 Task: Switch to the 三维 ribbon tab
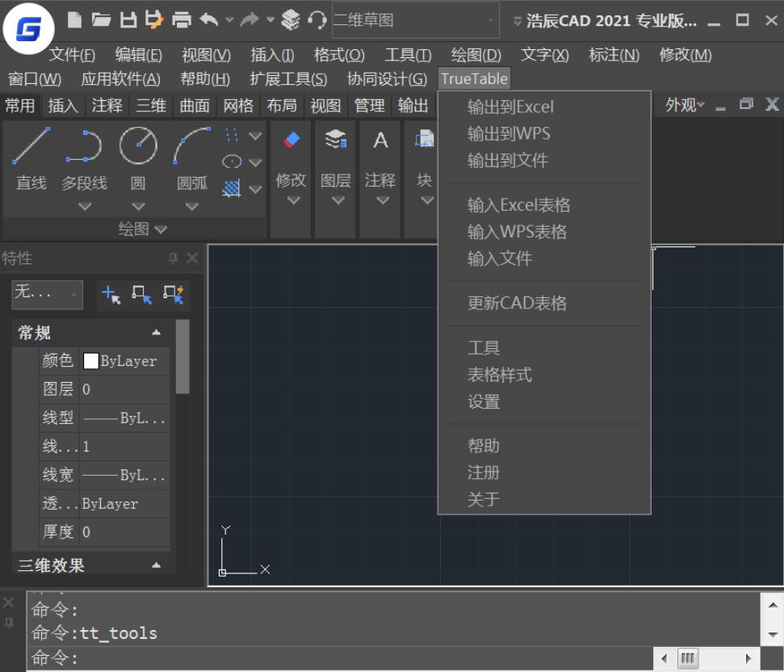151,106
